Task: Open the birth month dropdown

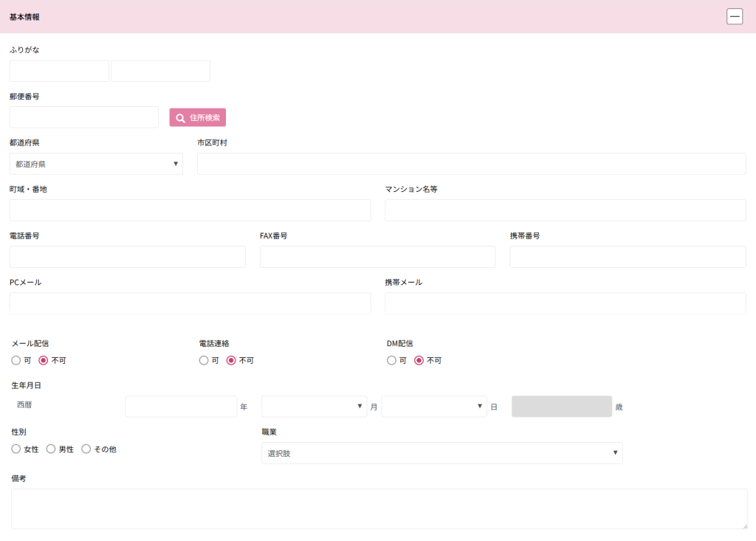Action: (314, 407)
